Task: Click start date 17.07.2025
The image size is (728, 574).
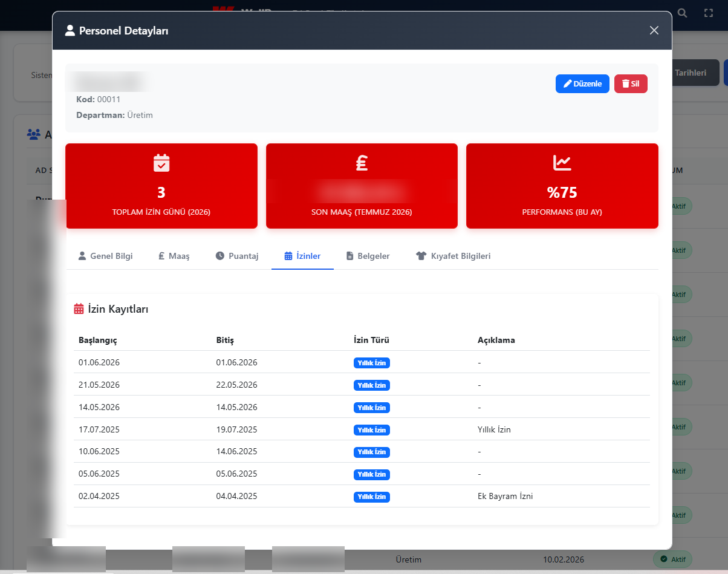Action: tap(99, 429)
